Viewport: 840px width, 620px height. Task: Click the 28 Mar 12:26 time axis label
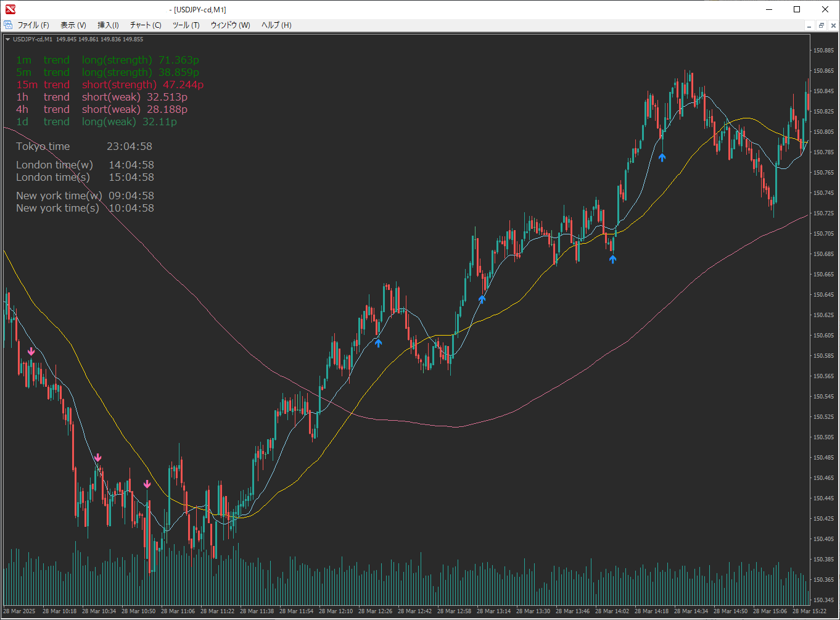(x=375, y=611)
